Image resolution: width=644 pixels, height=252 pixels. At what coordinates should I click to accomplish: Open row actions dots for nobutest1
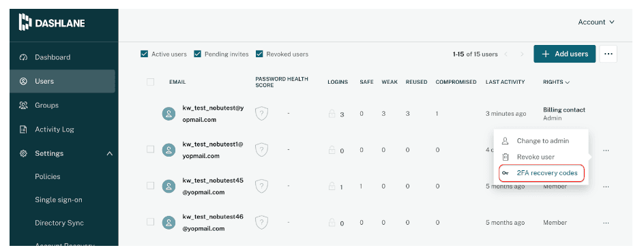point(606,151)
